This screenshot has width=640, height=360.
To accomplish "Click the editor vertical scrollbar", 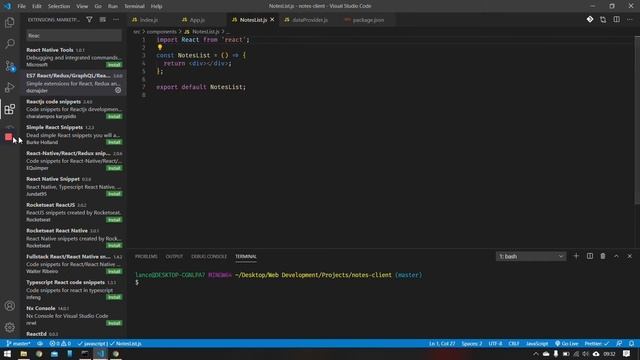I will point(637,120).
